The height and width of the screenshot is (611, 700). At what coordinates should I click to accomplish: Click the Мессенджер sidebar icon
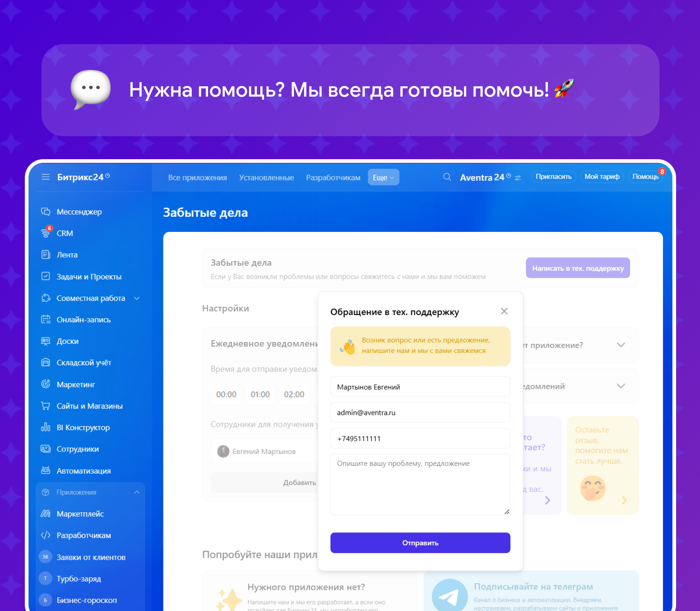click(46, 212)
